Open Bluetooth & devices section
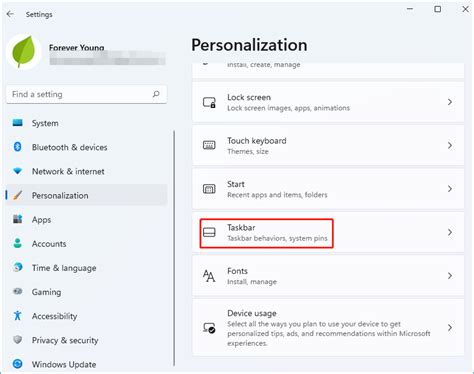The height and width of the screenshot is (374, 474). [x=86, y=147]
